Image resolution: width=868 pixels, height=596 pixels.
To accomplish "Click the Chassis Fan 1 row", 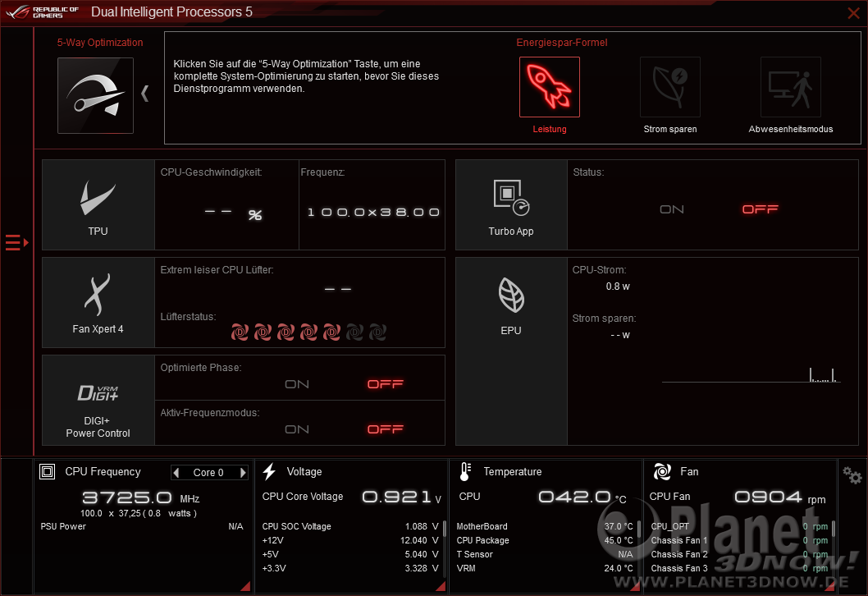I will click(x=739, y=540).
